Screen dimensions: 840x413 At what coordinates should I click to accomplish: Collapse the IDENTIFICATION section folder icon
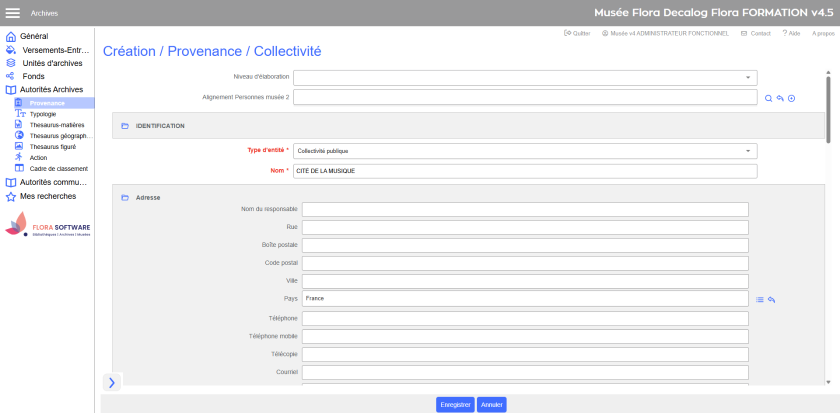pos(125,127)
